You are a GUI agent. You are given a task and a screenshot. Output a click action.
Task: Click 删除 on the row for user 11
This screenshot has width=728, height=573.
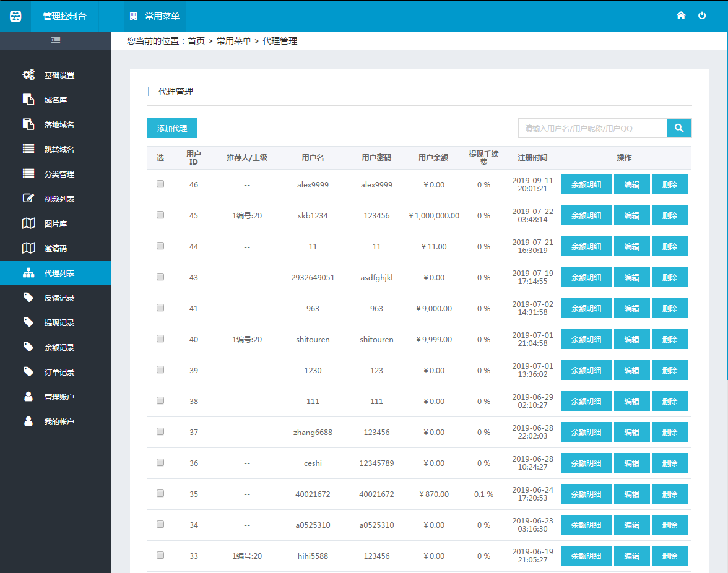pyautogui.click(x=670, y=246)
